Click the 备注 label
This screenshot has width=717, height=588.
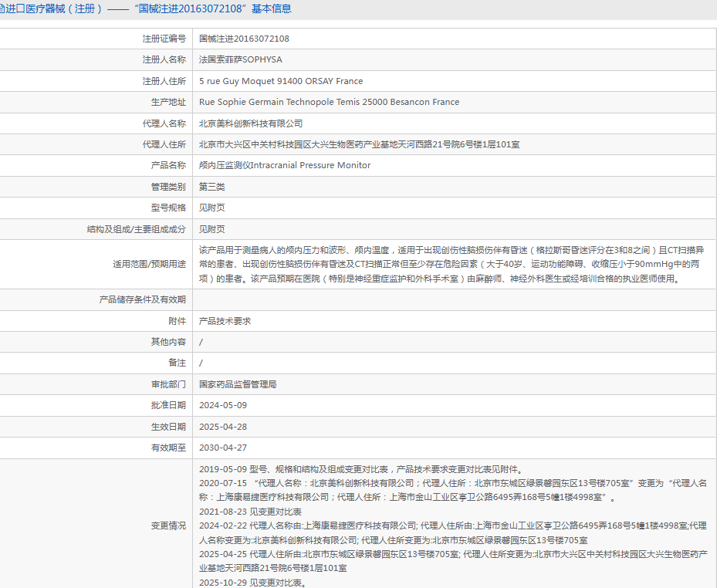pos(177,363)
